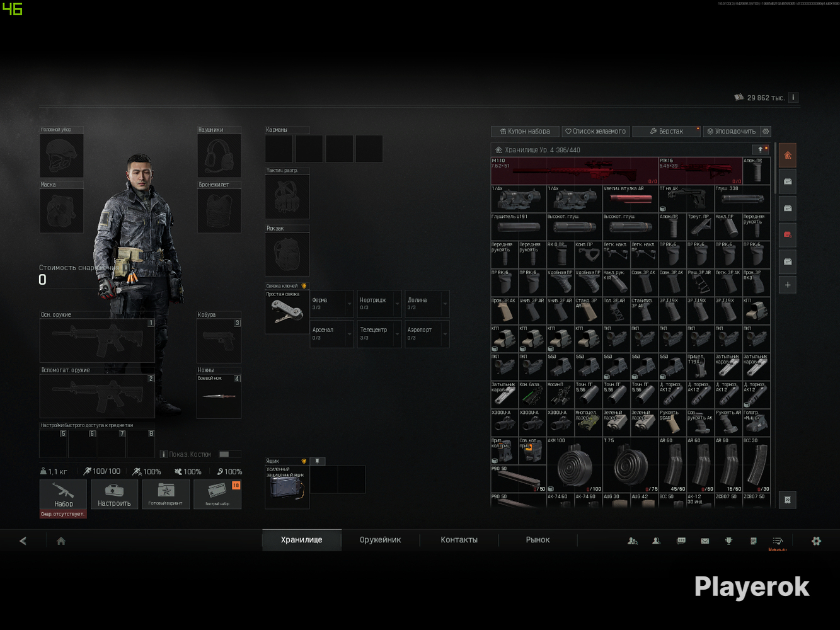The height and width of the screenshot is (630, 840).
Task: Select the Глушитель U191 suppressor item
Action: tap(518, 227)
